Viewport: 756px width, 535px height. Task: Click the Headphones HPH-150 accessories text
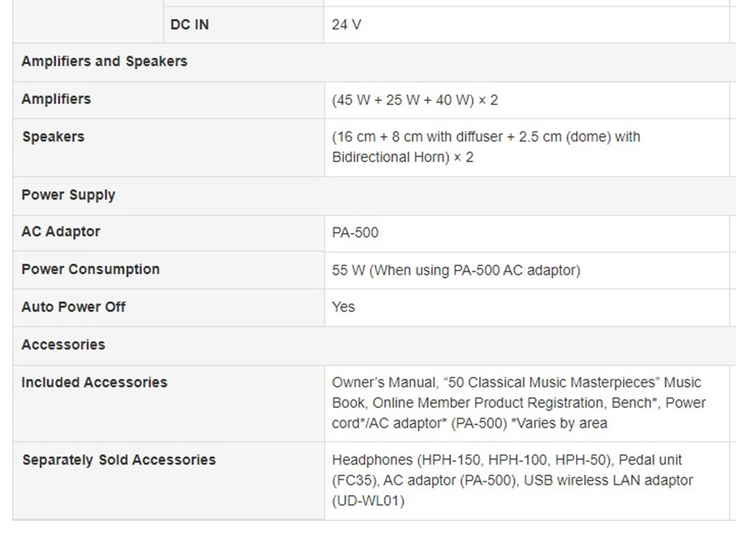[512, 481]
